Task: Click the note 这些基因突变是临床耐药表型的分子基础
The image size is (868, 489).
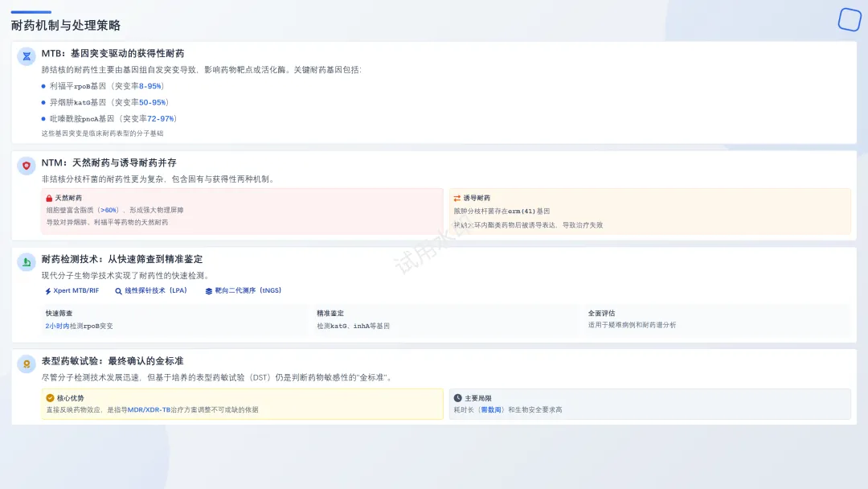Action: [102, 134]
